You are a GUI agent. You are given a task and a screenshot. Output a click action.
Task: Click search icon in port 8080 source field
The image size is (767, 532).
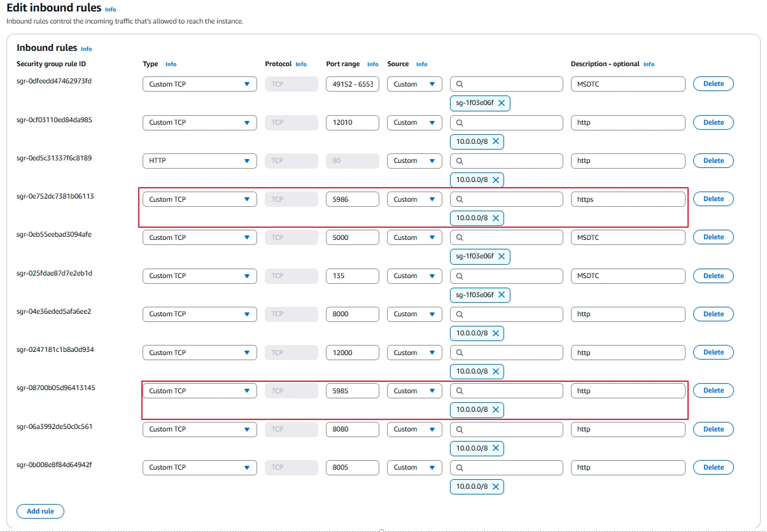tap(460, 430)
